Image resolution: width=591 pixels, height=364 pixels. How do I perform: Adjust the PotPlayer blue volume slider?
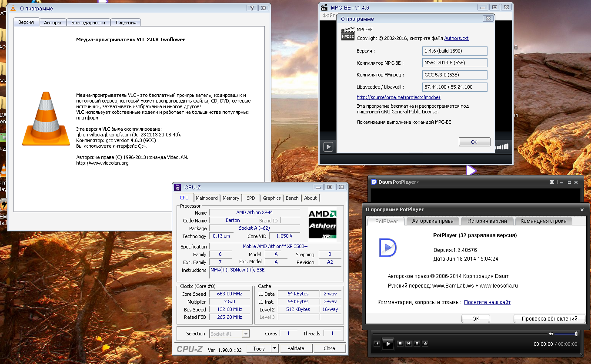click(566, 334)
